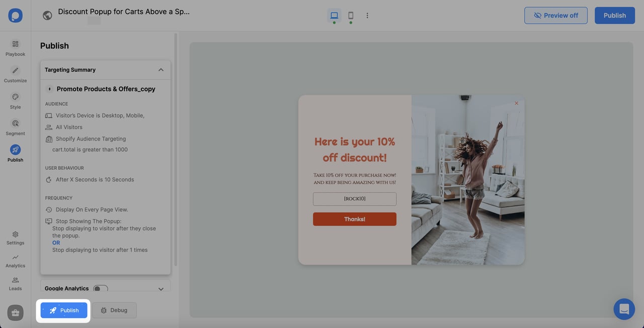Click the monitor icon beside Stop Showing

[x=49, y=221]
